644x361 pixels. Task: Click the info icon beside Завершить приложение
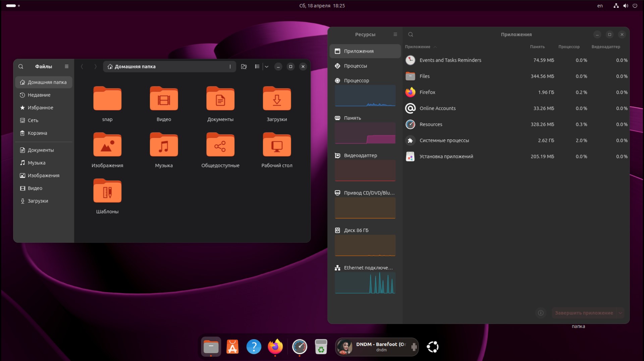(540, 313)
